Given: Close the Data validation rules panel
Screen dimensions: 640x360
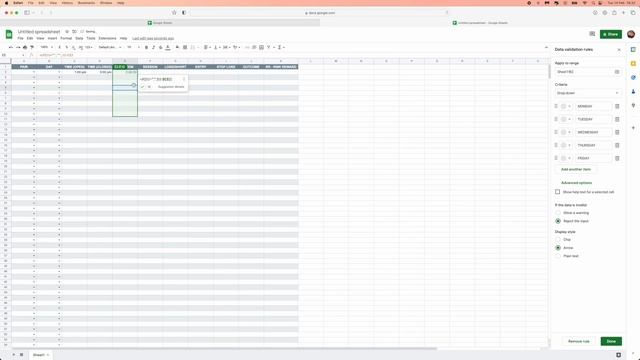Looking at the screenshot, I should pos(619,50).
